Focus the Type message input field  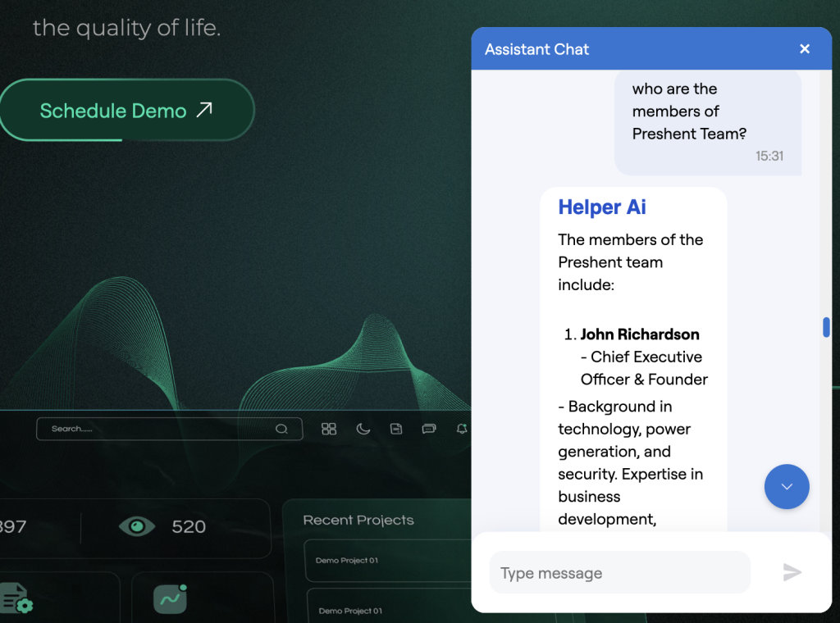point(620,573)
